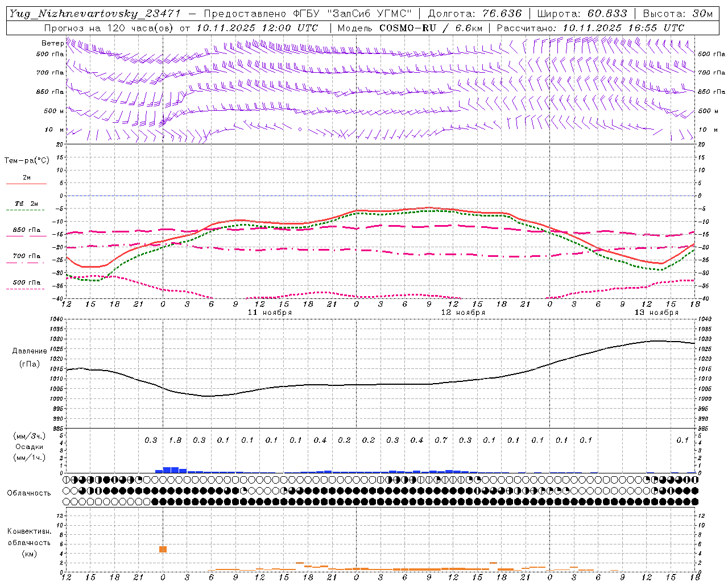Click the forecast start 10.11.2025 12:00 UTC
This screenshot has height=582, width=728.
click(257, 28)
